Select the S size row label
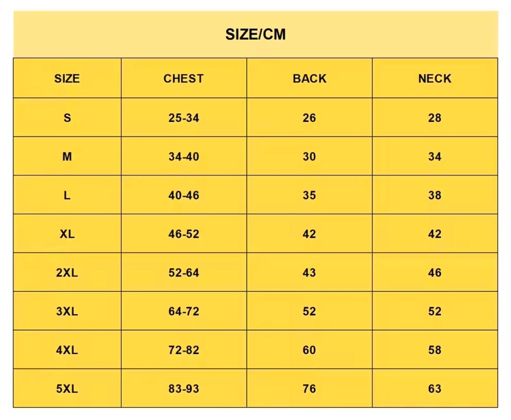The image size is (511, 420). [x=67, y=118]
